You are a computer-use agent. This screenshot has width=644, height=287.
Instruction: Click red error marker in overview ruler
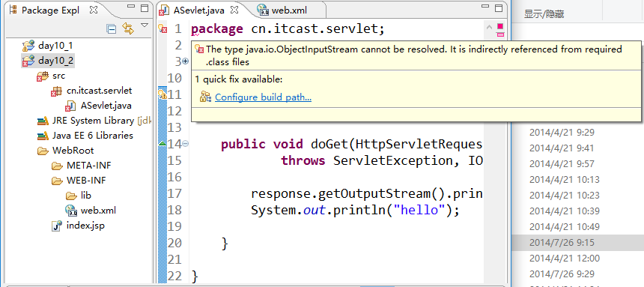pyautogui.click(x=500, y=27)
